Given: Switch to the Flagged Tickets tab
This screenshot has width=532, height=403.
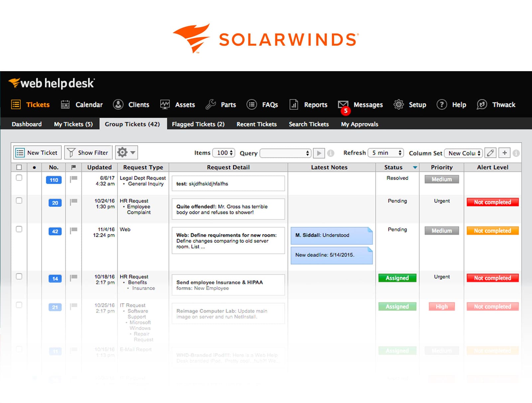Looking at the screenshot, I should tap(198, 124).
